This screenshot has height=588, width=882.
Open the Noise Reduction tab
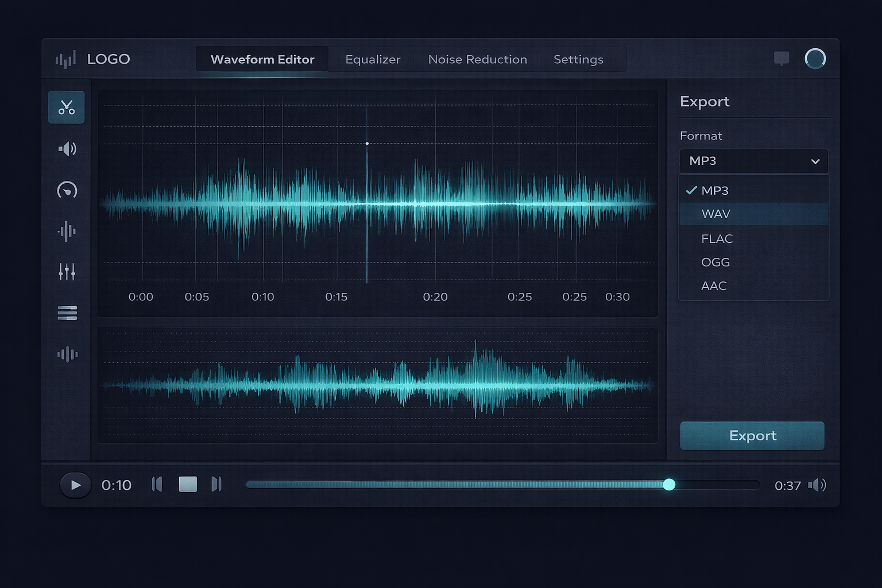[478, 59]
